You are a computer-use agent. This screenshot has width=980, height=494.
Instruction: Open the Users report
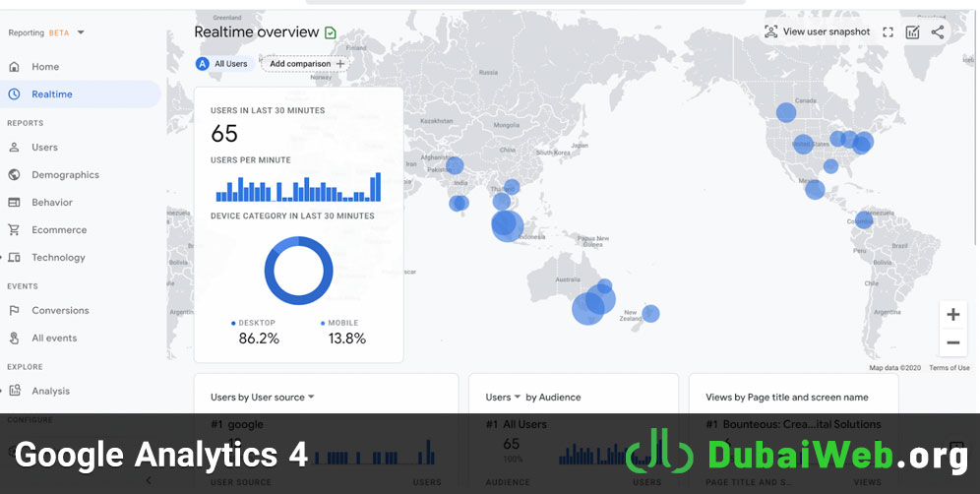point(44,148)
